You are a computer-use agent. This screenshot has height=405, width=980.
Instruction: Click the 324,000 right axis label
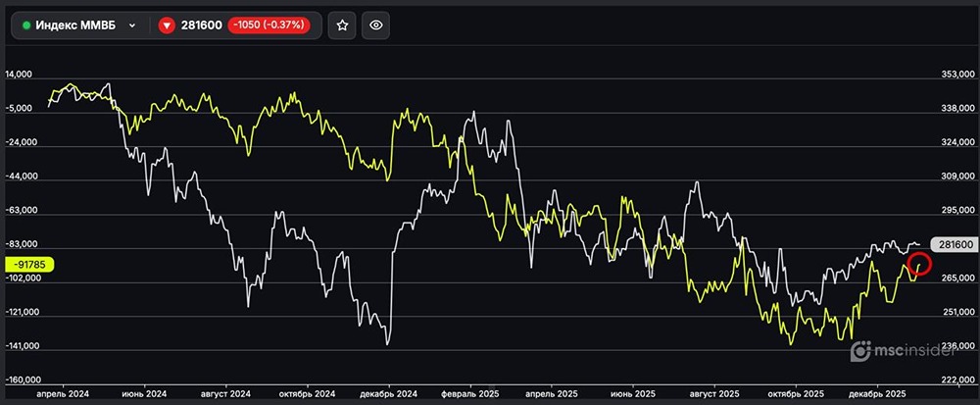(956, 142)
